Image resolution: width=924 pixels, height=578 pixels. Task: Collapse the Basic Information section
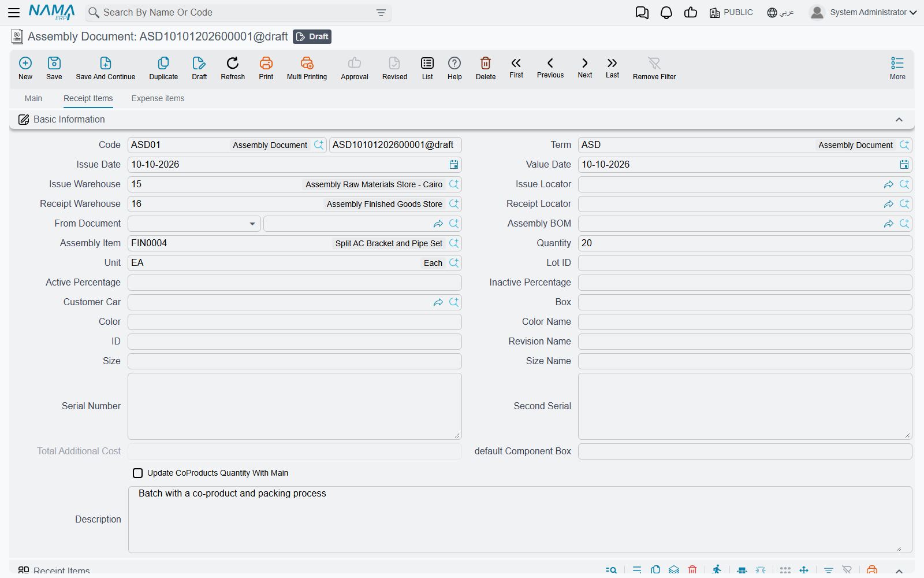pyautogui.click(x=899, y=120)
